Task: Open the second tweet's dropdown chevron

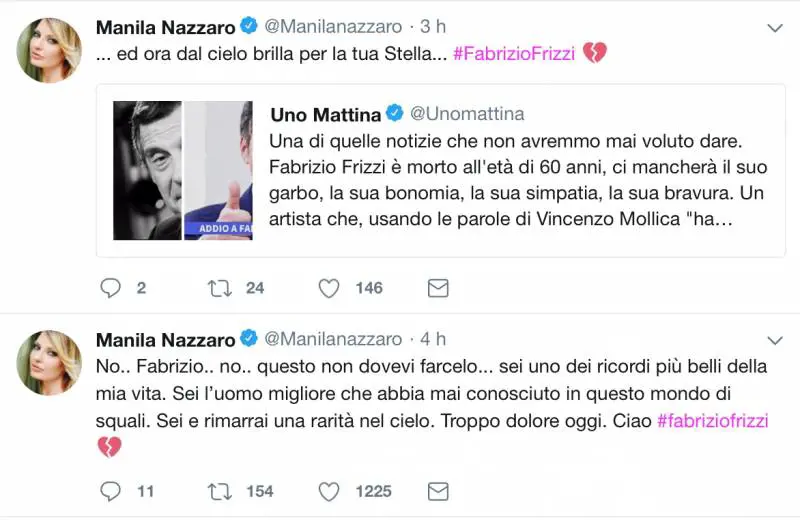Action: [x=774, y=339]
